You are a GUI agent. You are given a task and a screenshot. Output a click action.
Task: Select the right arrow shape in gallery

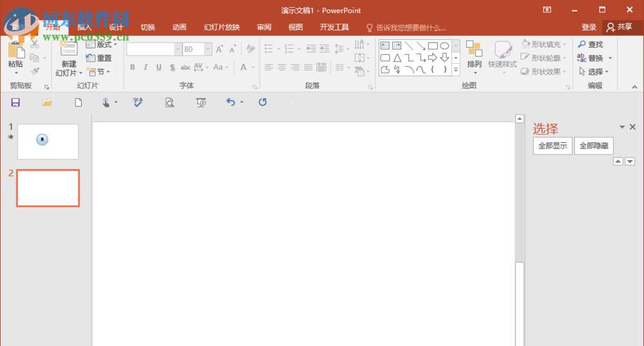[433, 57]
